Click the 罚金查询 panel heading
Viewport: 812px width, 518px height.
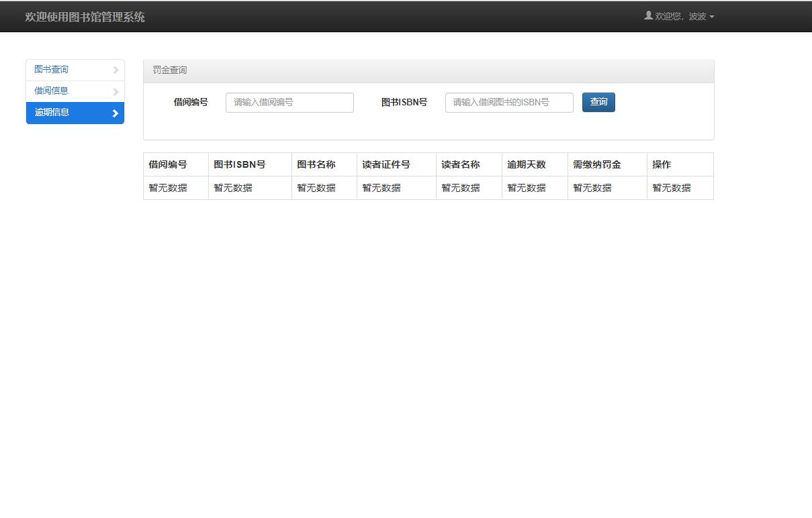tap(170, 70)
